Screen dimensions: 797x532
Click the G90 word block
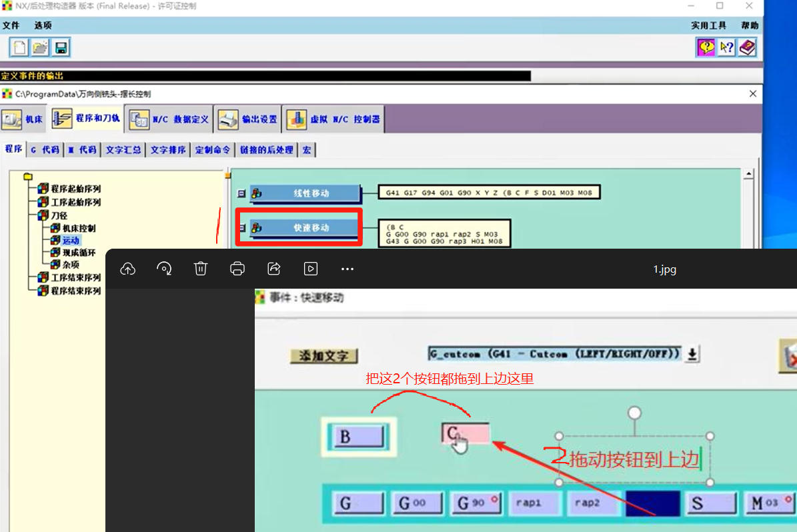476,503
